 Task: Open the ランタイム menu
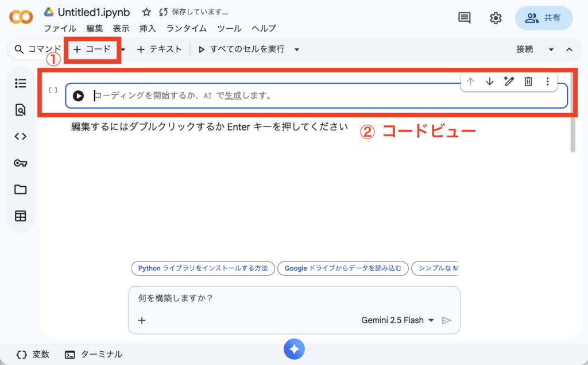(x=187, y=28)
